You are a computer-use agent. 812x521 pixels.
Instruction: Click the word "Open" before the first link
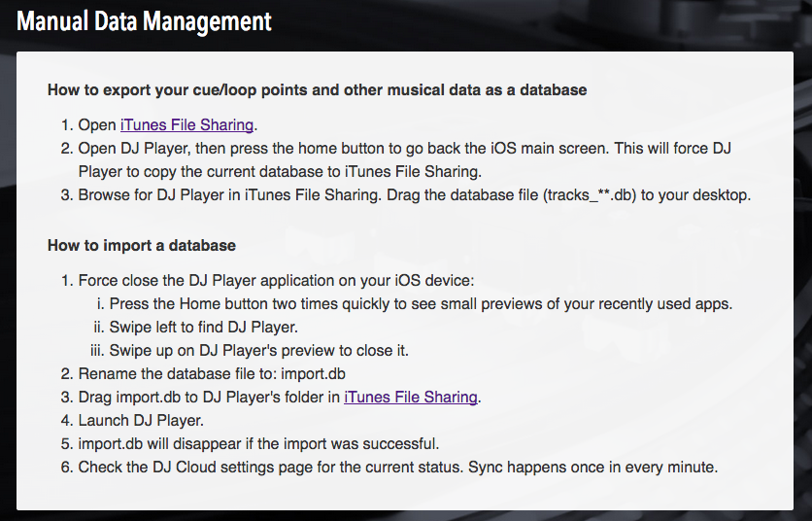97,125
